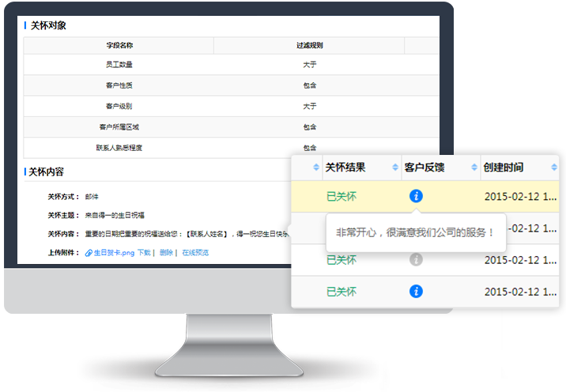The width and height of the screenshot is (566, 392).
Task: Click sort arrows beside 关怀结果 header
Action: [x=395, y=168]
